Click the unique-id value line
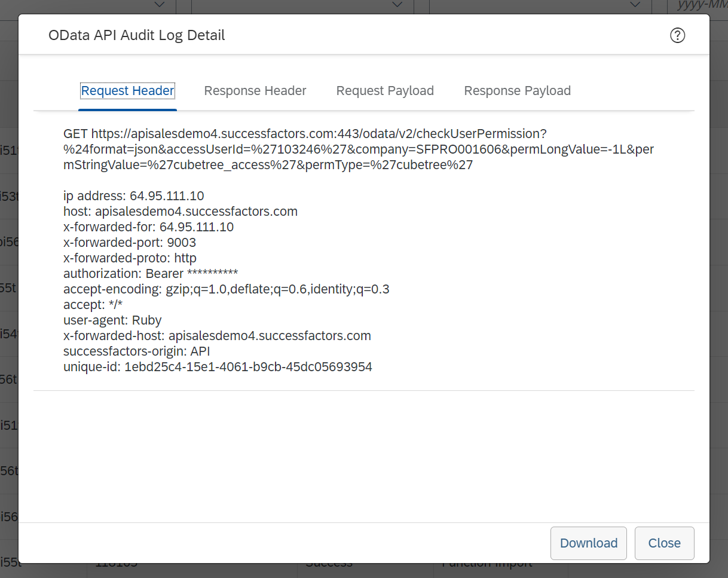Viewport: 728px width, 578px height. (x=218, y=367)
